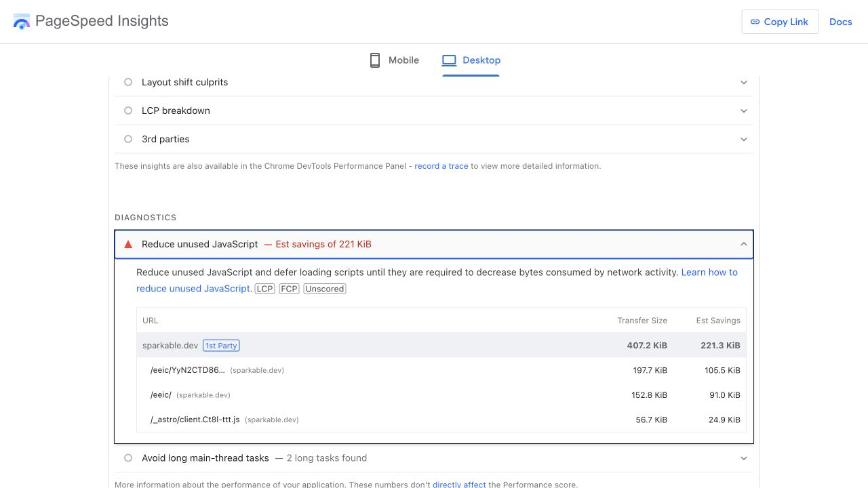868x488 pixels.
Task: Click the URL column header
Action: click(151, 321)
